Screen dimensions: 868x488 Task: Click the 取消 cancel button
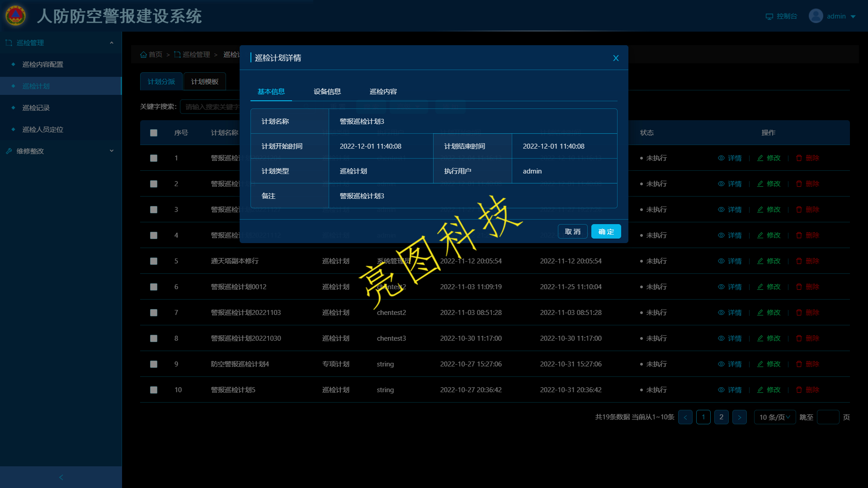click(x=572, y=232)
